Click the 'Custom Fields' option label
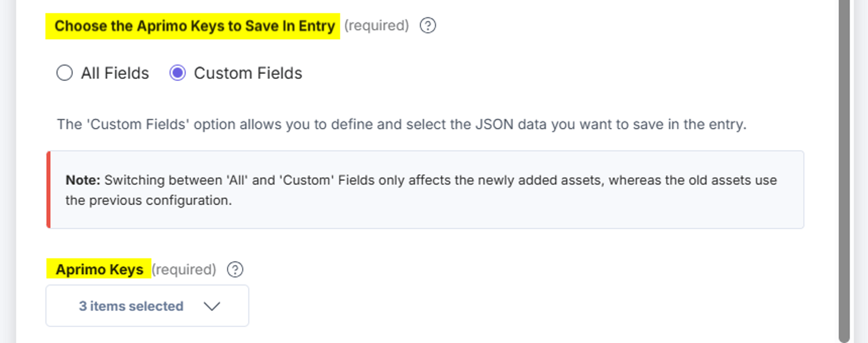 [248, 73]
